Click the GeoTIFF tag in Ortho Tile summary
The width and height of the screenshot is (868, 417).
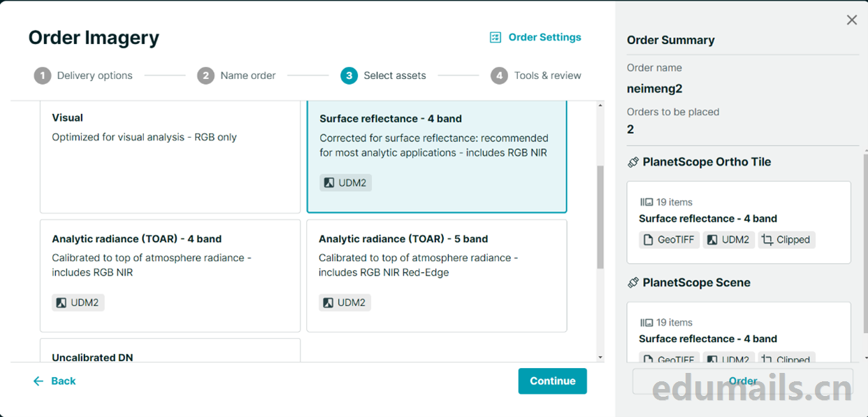click(669, 240)
